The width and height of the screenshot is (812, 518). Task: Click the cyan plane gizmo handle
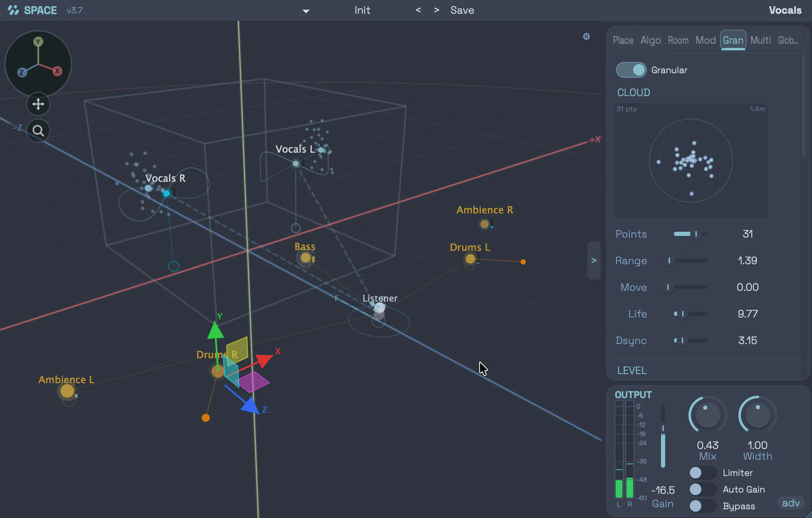(x=231, y=372)
